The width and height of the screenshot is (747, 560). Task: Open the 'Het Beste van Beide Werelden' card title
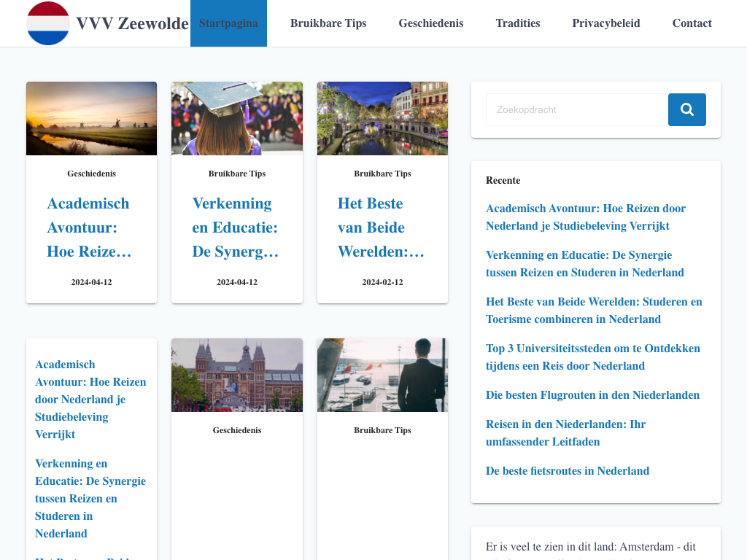tap(381, 227)
